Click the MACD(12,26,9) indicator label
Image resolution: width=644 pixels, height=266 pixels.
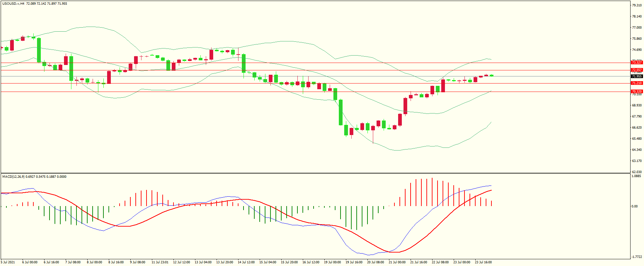[13, 177]
